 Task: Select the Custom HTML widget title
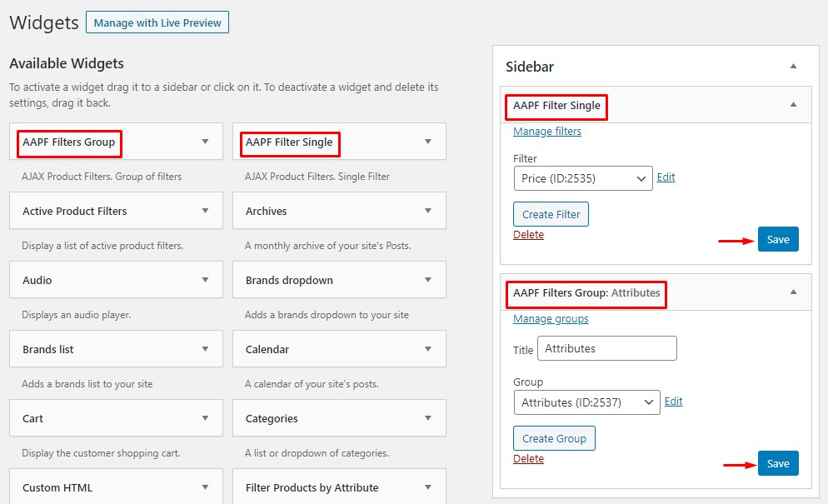(57, 487)
